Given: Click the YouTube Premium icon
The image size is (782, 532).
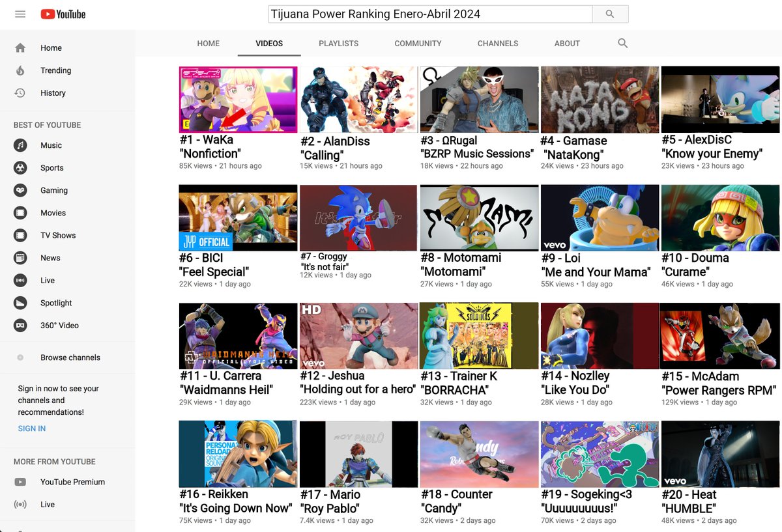Looking at the screenshot, I should [20, 482].
